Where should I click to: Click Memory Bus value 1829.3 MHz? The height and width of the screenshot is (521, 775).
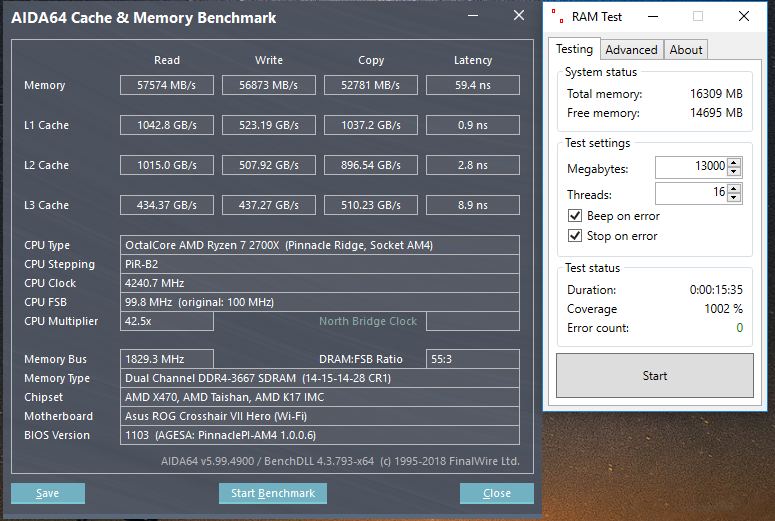click(x=167, y=359)
